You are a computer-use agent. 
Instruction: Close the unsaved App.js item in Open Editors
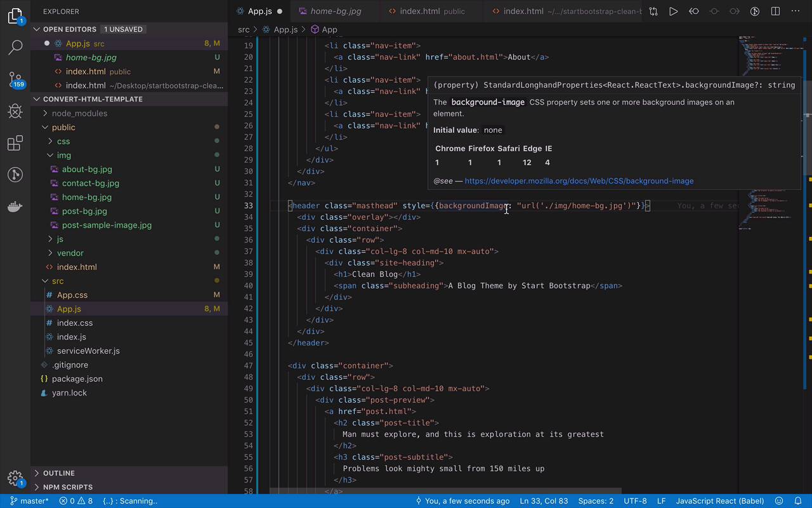tap(46, 43)
